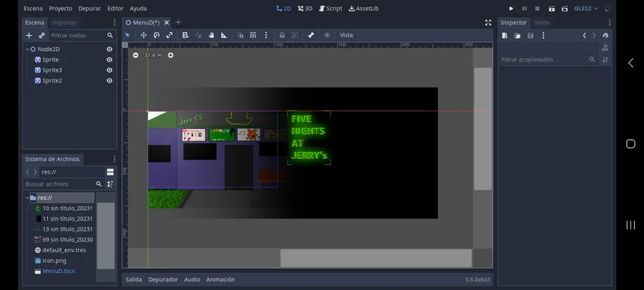Instance a child scene link icon
The height and width of the screenshot is (290, 644).
[42, 35]
